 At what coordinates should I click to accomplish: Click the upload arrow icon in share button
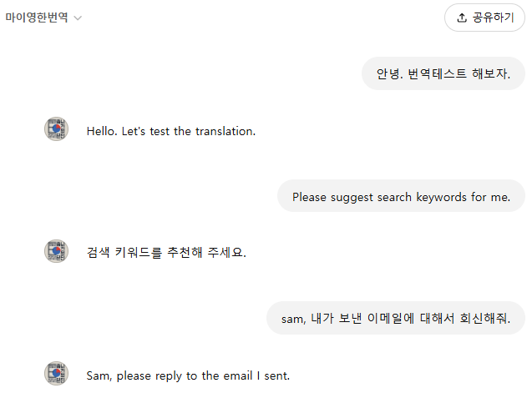[x=462, y=18]
